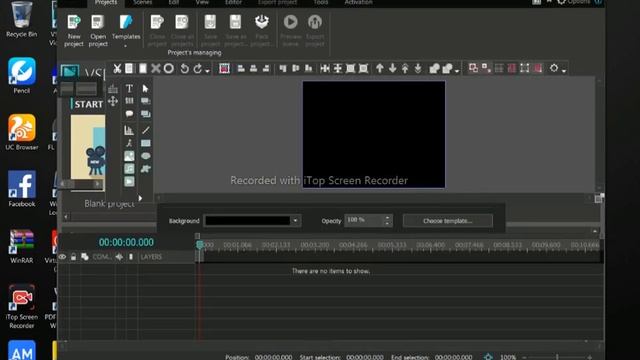The image size is (640, 360).
Task: Select the Text tool T icon
Action: pyautogui.click(x=129, y=88)
